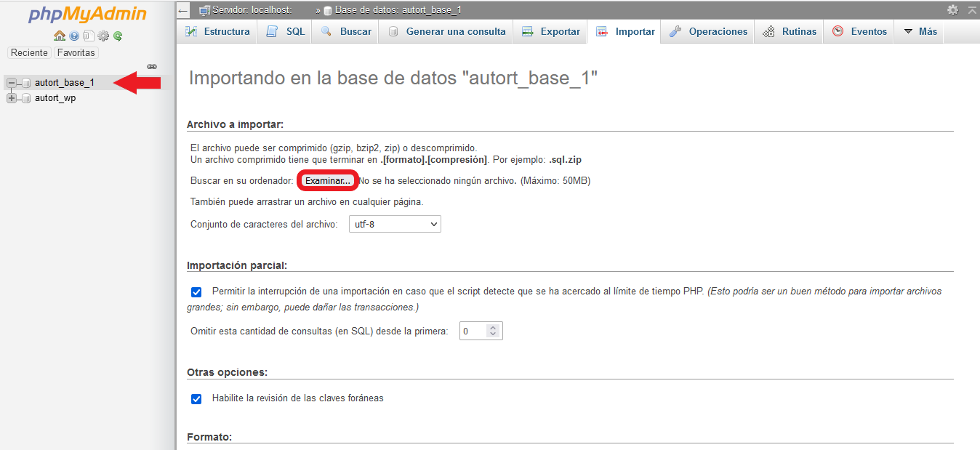Open the Exportar tab
Image resolution: width=980 pixels, height=450 pixels.
click(x=550, y=32)
